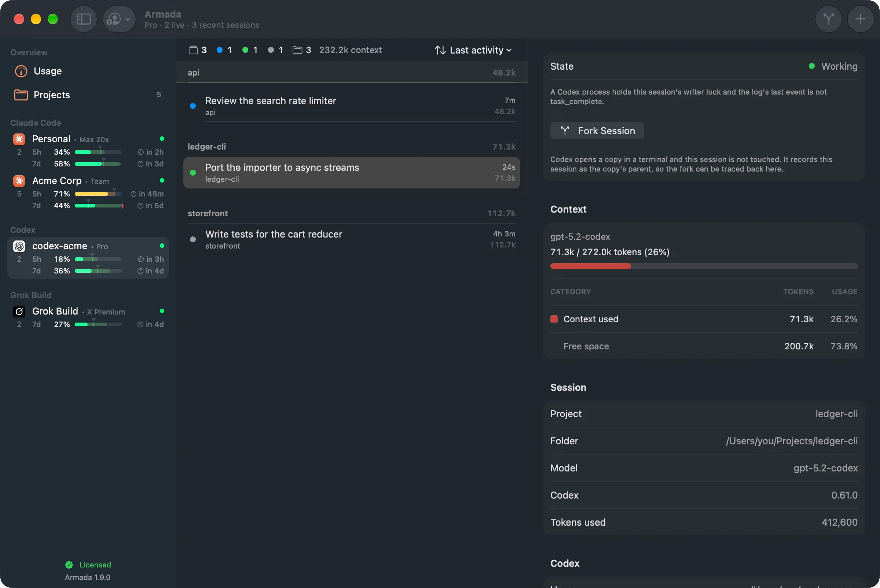The image size is (880, 588).
Task: Click the codex-acme OpenAI icon
Action: click(x=19, y=246)
